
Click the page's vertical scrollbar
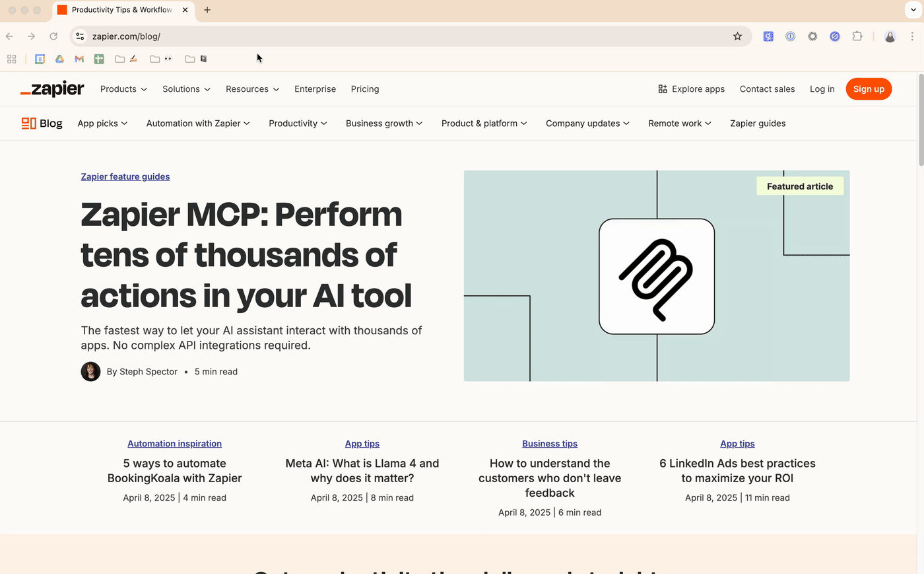point(920,119)
